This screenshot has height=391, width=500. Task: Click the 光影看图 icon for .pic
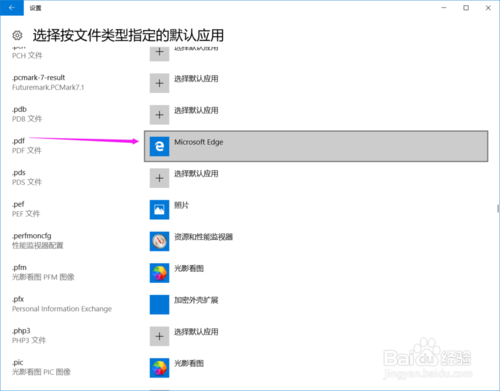pos(159,368)
